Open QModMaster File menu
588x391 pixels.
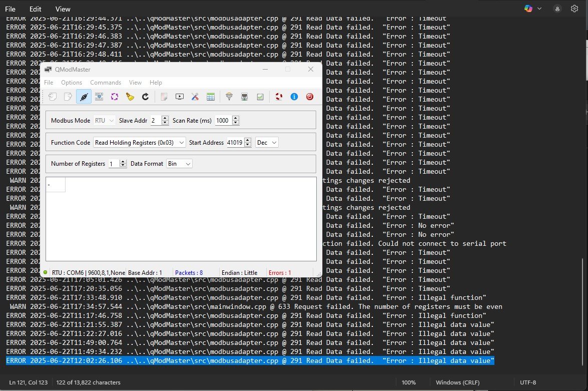49,83
